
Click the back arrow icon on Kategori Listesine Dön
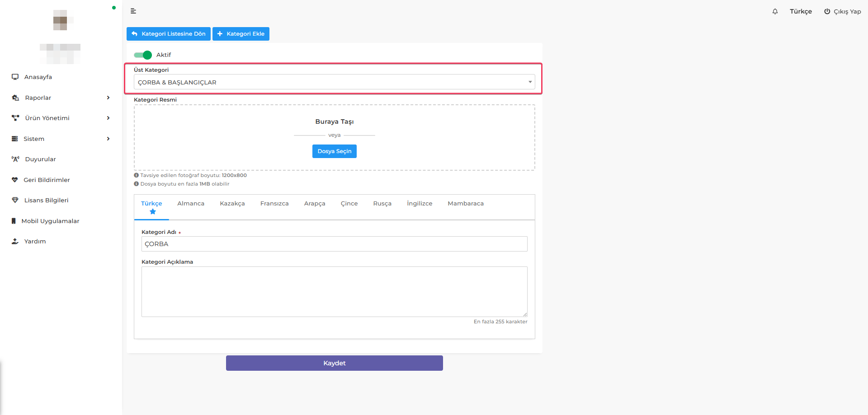134,34
